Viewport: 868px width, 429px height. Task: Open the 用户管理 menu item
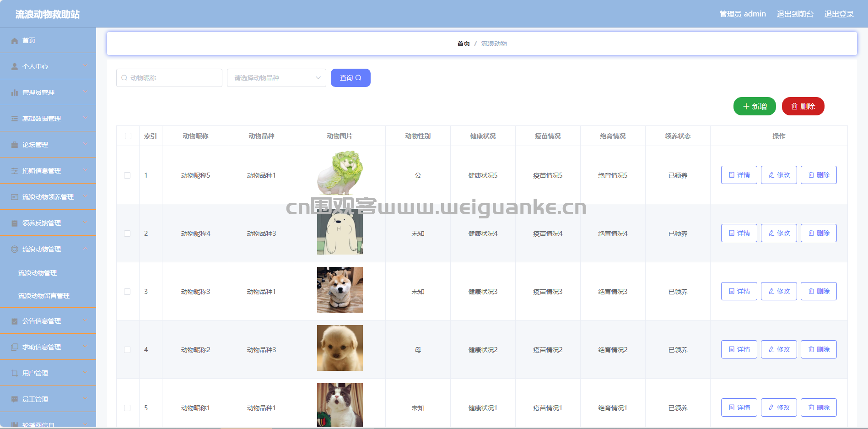click(48, 374)
